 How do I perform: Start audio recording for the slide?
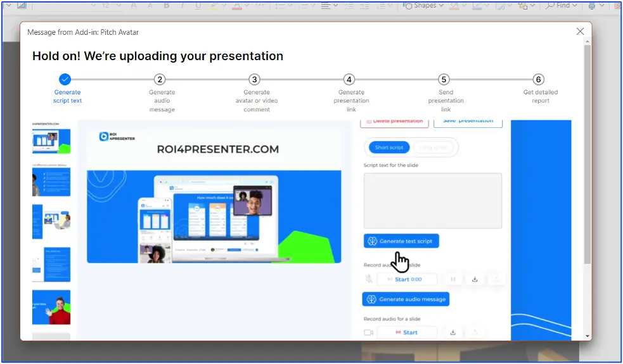tap(408, 279)
